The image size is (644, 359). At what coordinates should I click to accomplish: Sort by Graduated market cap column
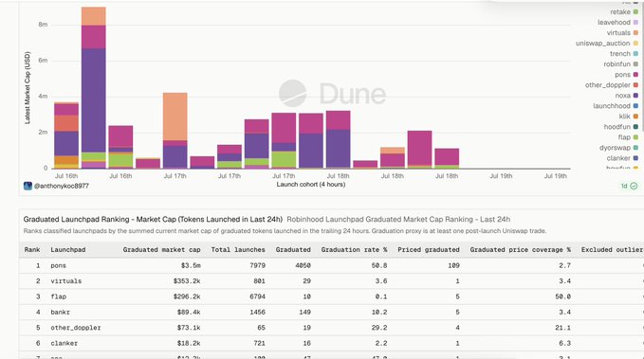coord(162,249)
